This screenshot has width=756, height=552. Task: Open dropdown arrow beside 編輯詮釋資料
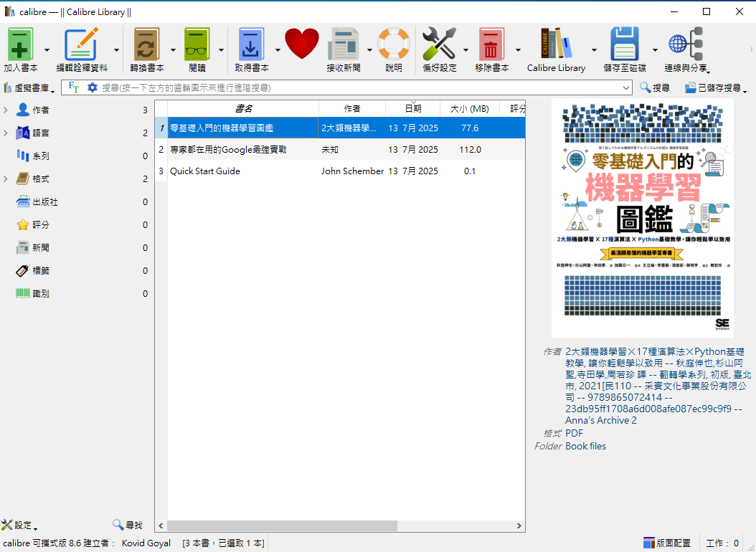point(116,49)
